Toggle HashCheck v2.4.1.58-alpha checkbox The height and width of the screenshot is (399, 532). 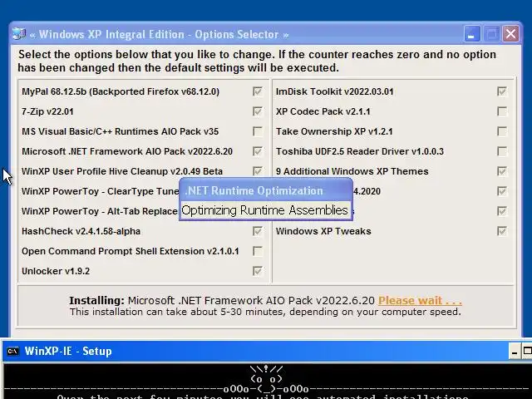(258, 231)
